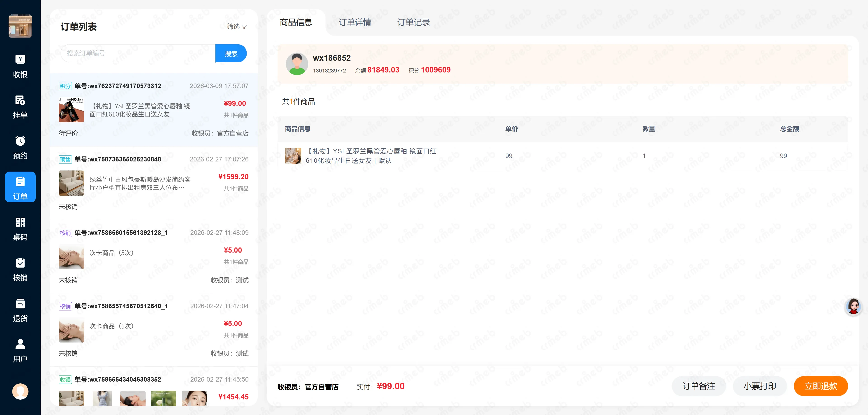Open the 筛选 filter dropdown

click(236, 27)
